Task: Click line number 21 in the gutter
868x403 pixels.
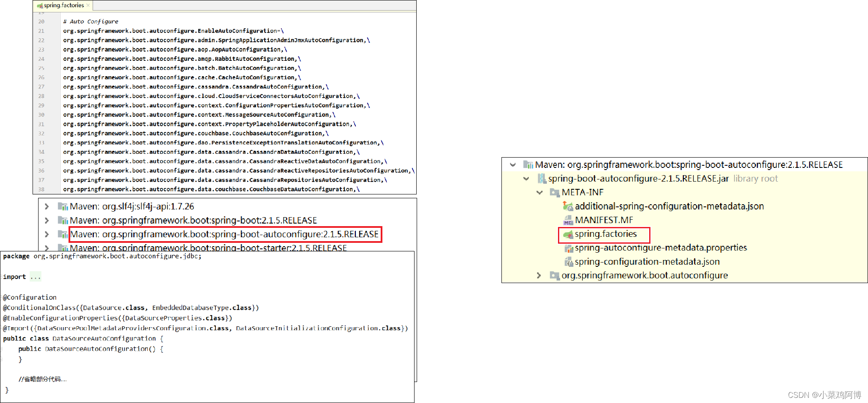Action: point(41,31)
